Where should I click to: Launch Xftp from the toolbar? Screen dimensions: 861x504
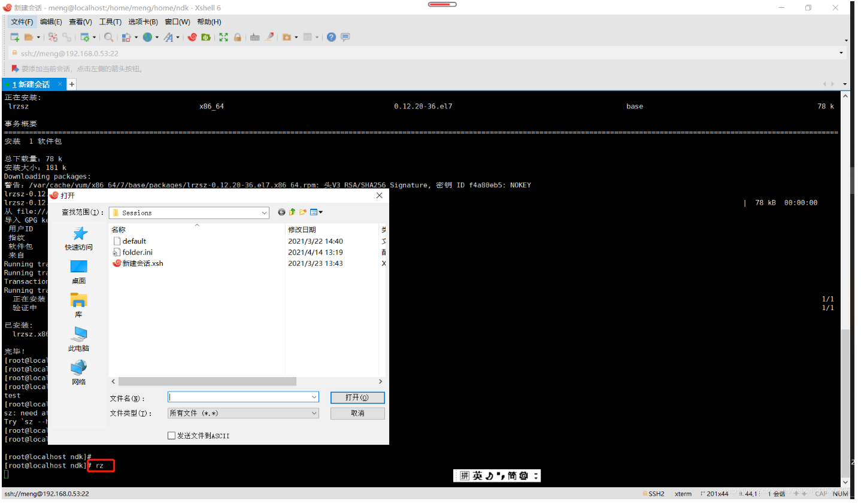[x=206, y=37]
